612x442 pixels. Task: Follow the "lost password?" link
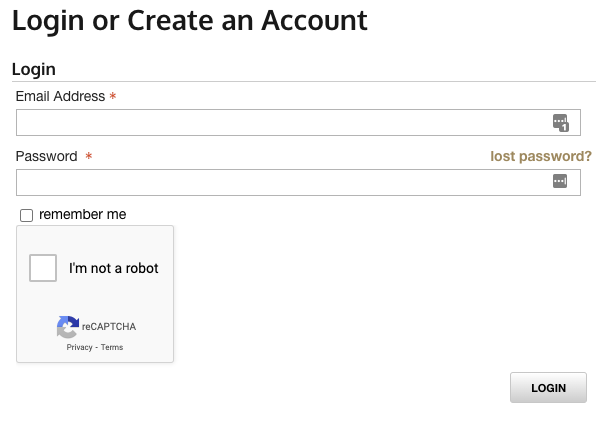pyautogui.click(x=540, y=156)
